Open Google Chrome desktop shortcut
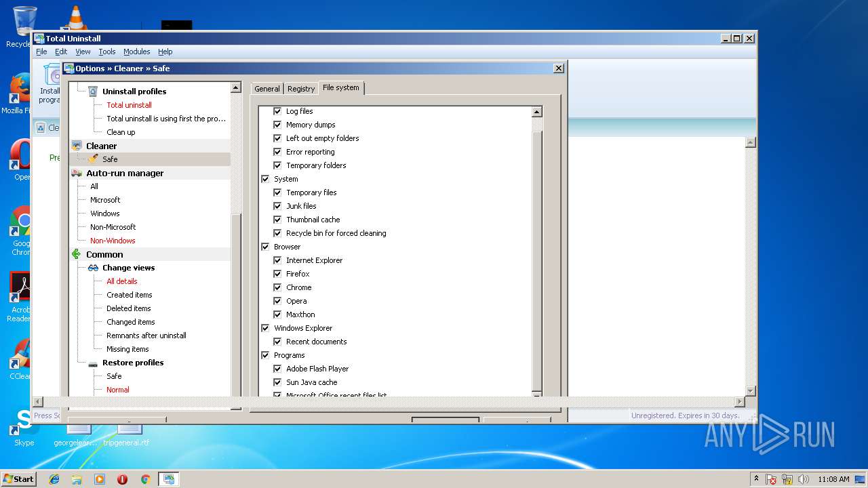 tap(21, 232)
